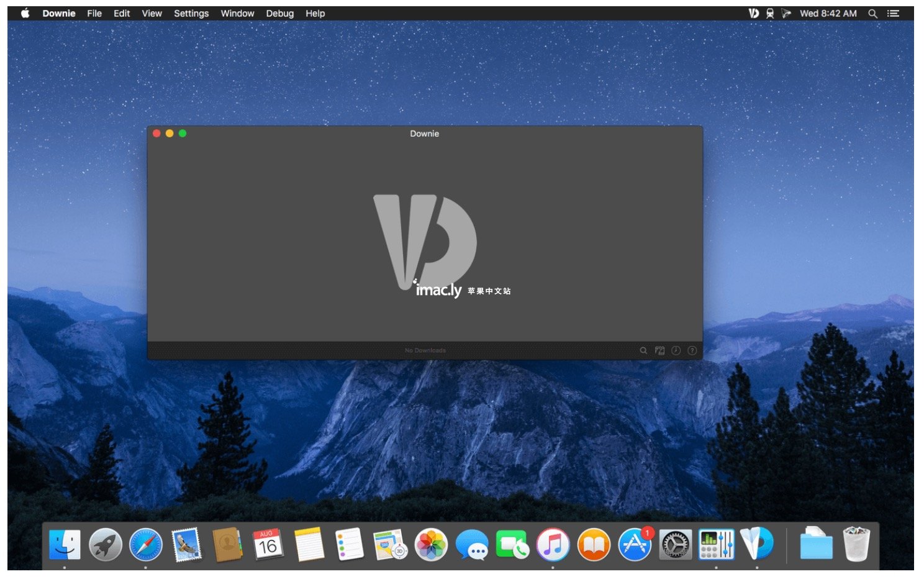Open the Downie application menu

click(59, 13)
